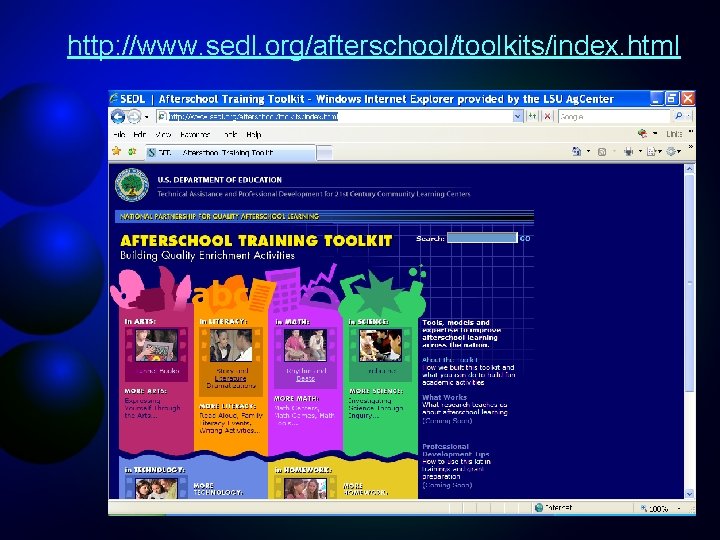Click the red Stop loading icon
This screenshot has height=540, width=720.
coord(547,116)
